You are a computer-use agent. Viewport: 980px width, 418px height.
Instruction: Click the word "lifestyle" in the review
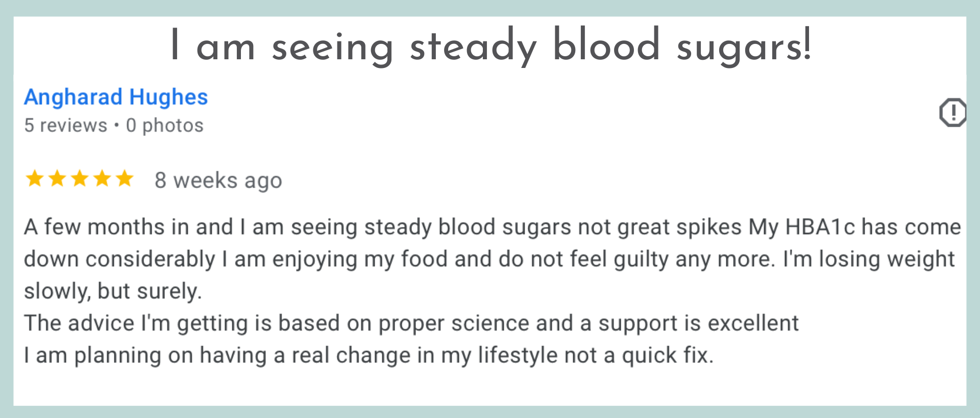518,355
